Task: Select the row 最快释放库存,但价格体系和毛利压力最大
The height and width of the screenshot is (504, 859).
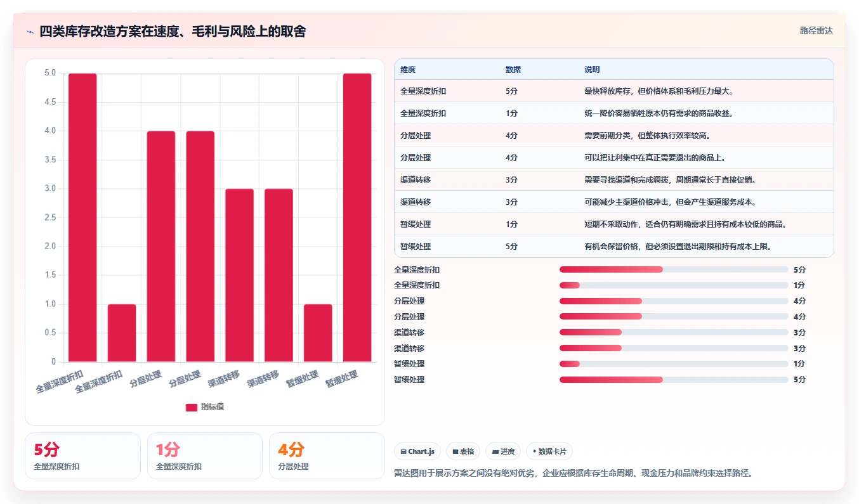Action: tap(614, 91)
